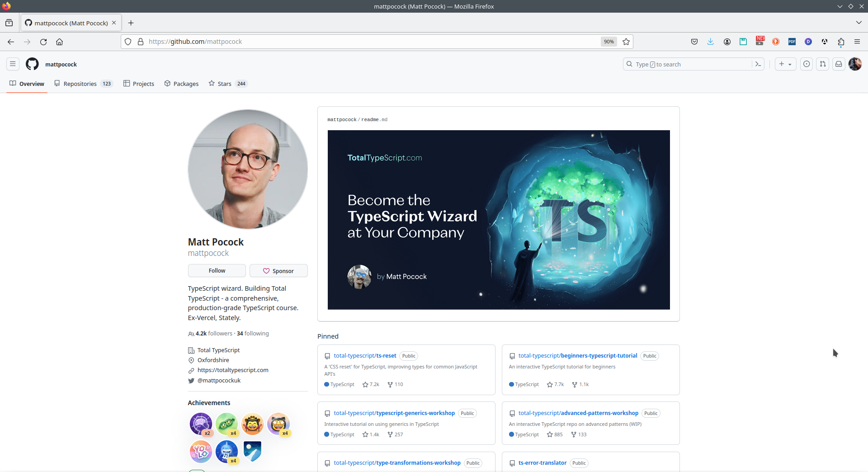View site security via the padlock icon
868x472 pixels.
(141, 42)
